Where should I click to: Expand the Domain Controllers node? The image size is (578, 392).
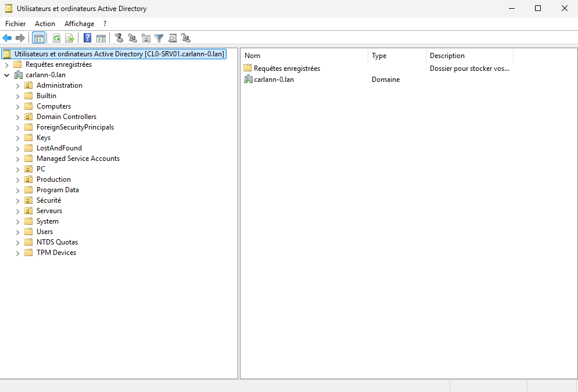coord(17,117)
